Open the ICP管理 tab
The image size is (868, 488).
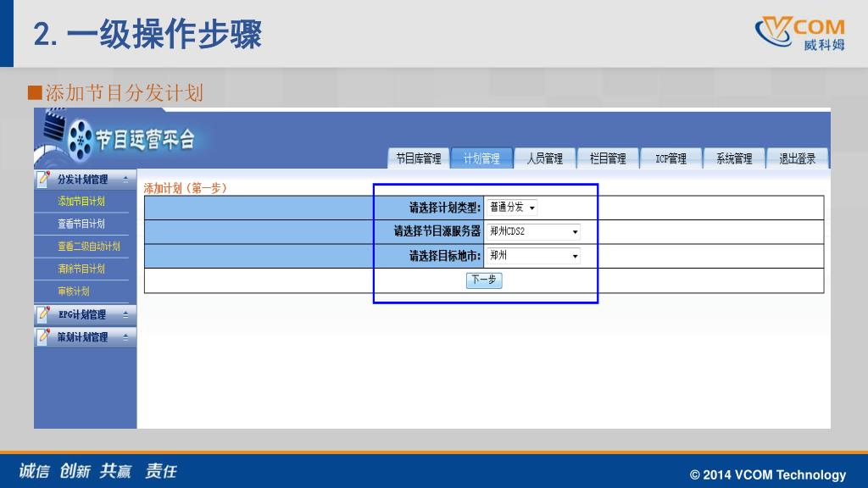671,158
